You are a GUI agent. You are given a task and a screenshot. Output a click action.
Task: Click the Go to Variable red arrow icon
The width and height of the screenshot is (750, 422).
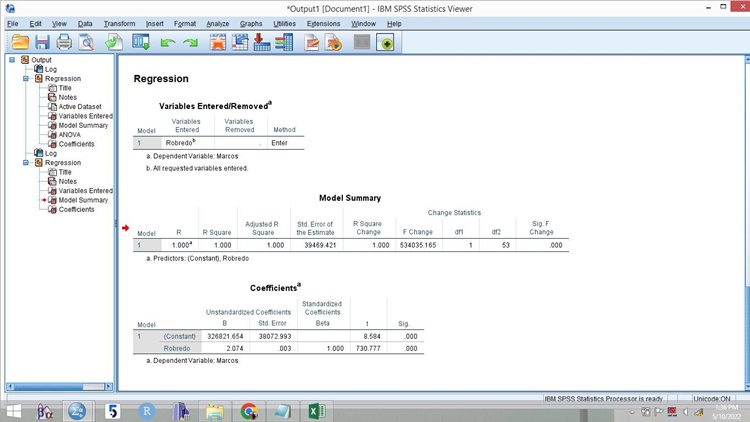(x=262, y=43)
